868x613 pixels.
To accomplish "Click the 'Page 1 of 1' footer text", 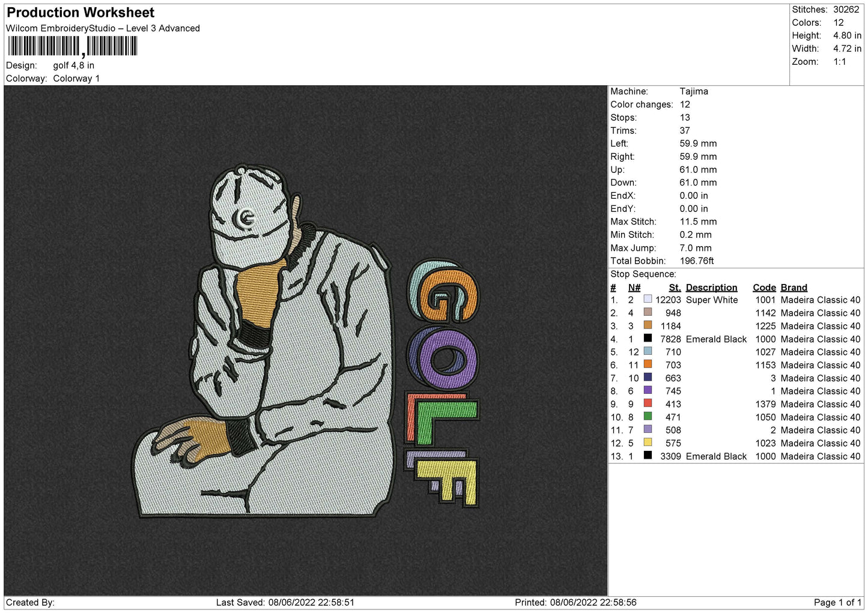I will [837, 602].
